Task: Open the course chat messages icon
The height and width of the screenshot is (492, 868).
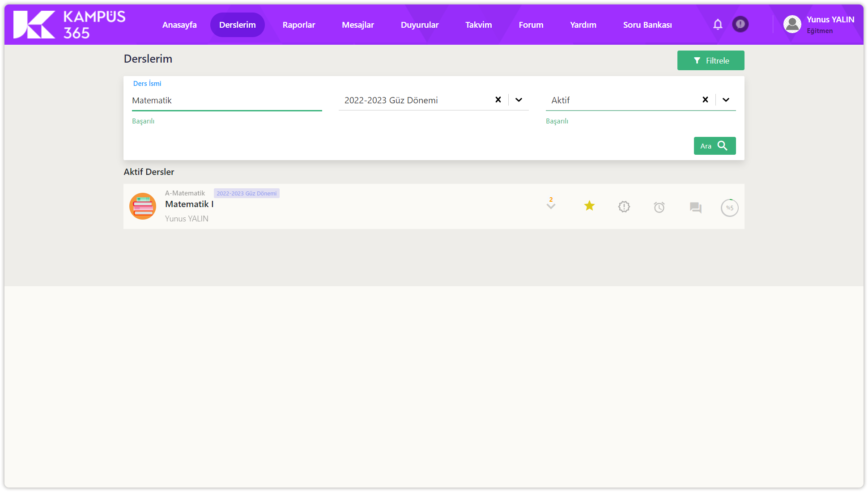Action: [x=695, y=208]
